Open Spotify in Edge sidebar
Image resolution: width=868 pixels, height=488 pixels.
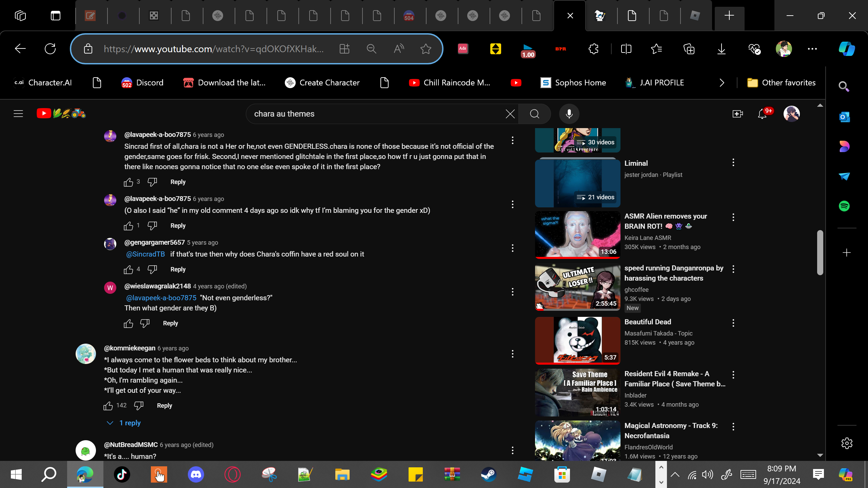[x=844, y=206]
